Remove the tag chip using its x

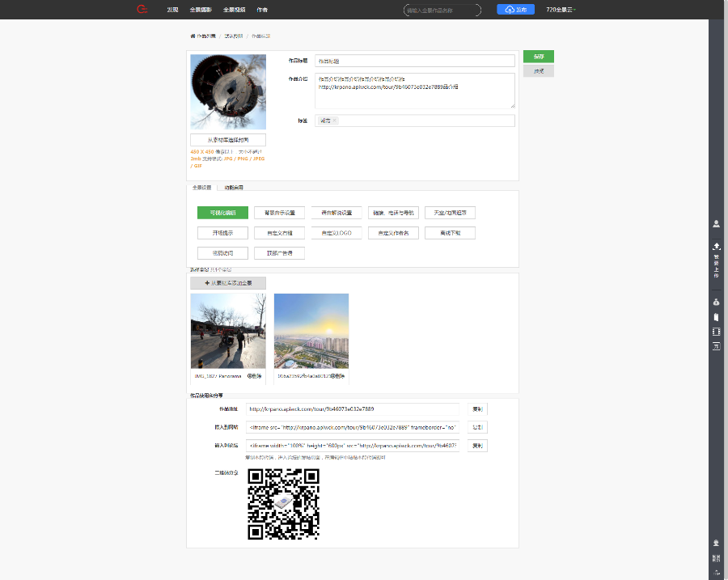point(335,121)
